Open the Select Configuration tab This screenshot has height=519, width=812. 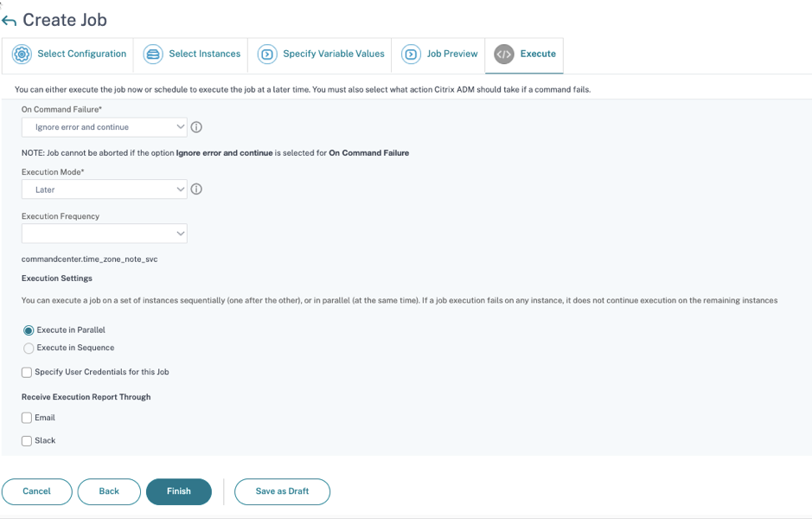pos(67,54)
